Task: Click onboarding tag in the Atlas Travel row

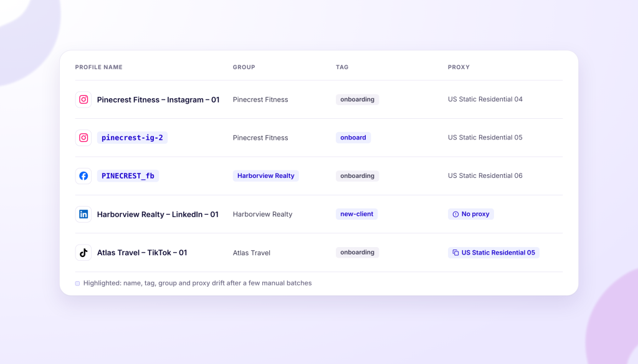Action: [x=357, y=252]
